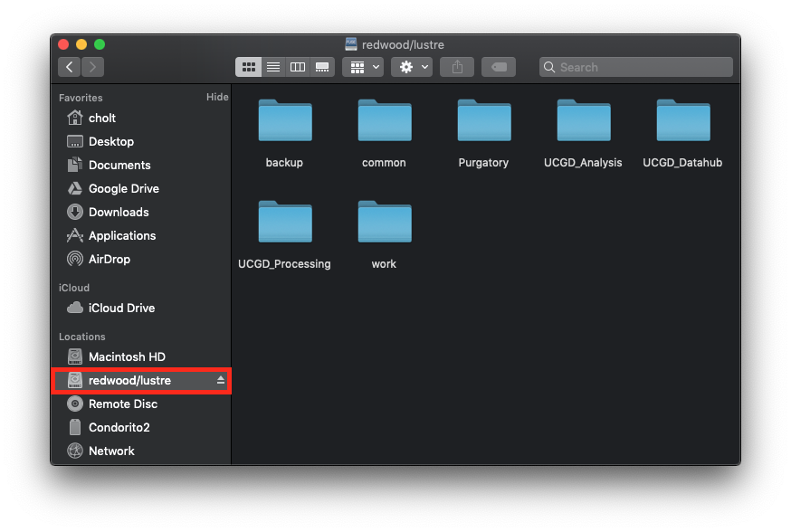This screenshot has height=532, width=791.
Task: Close the Finder window with red button
Action: tap(63, 44)
